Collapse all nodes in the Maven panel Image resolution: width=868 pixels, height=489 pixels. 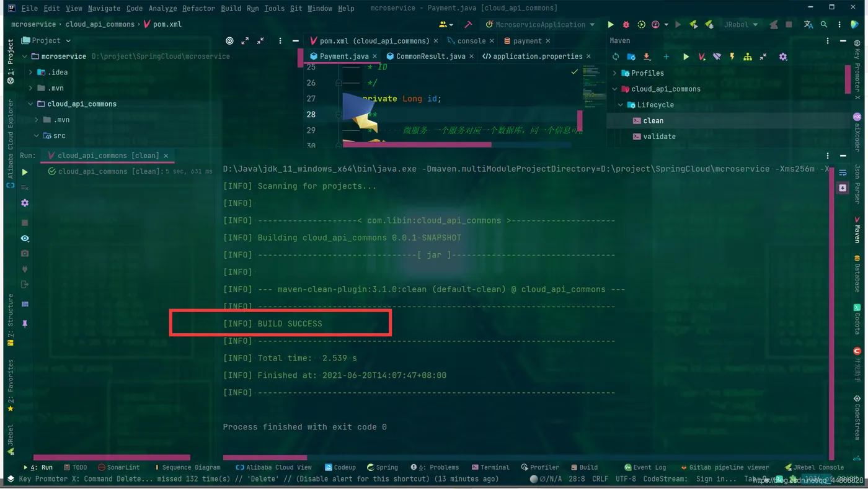point(763,57)
